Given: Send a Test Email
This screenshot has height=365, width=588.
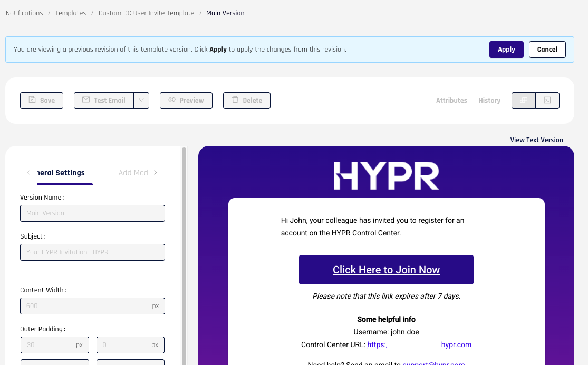Looking at the screenshot, I should point(104,101).
